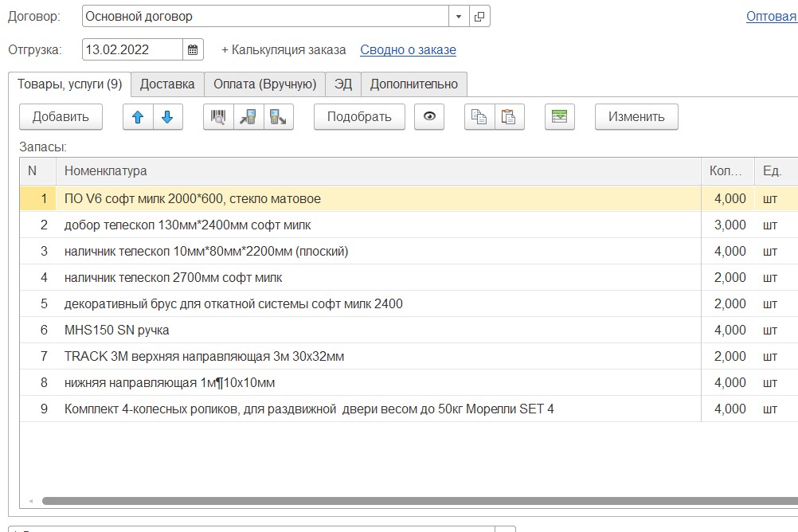Screen dimensions: 798x532
Task: Open the calendar picker for Отгрузка date
Action: click(193, 49)
